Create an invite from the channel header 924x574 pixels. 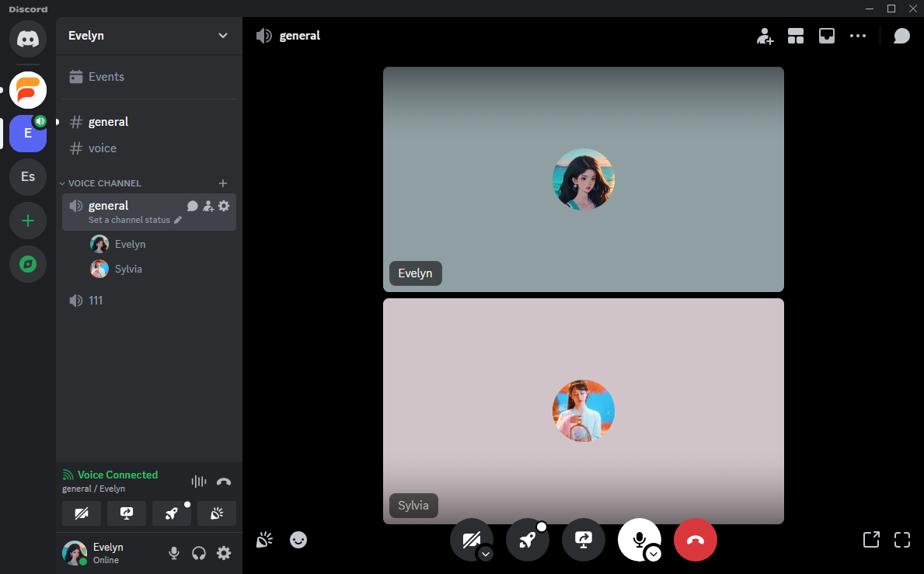(x=765, y=36)
